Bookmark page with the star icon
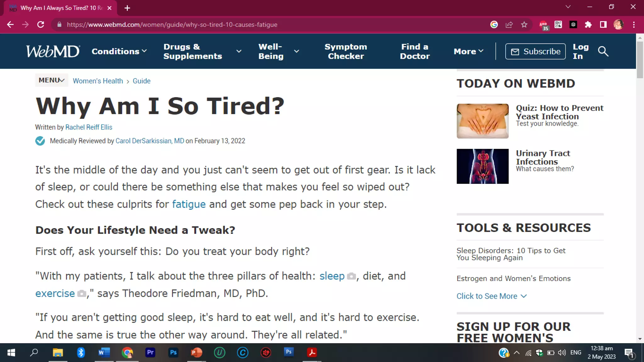Viewport: 644px width, 362px height. point(524,25)
